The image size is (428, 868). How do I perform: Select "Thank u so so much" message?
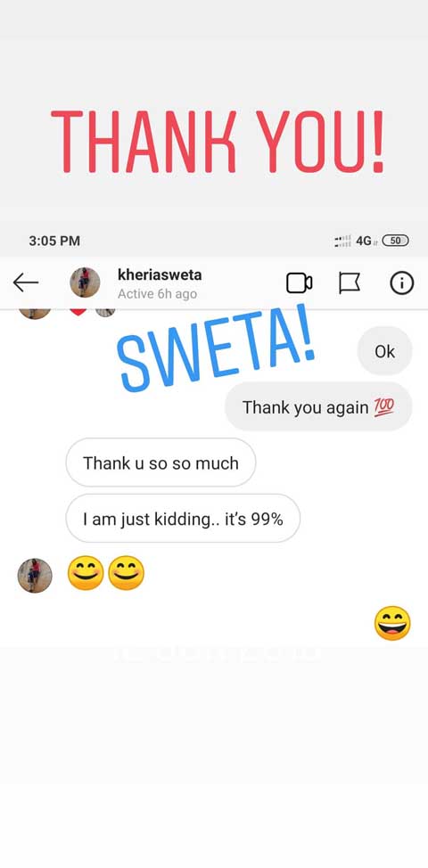click(160, 463)
